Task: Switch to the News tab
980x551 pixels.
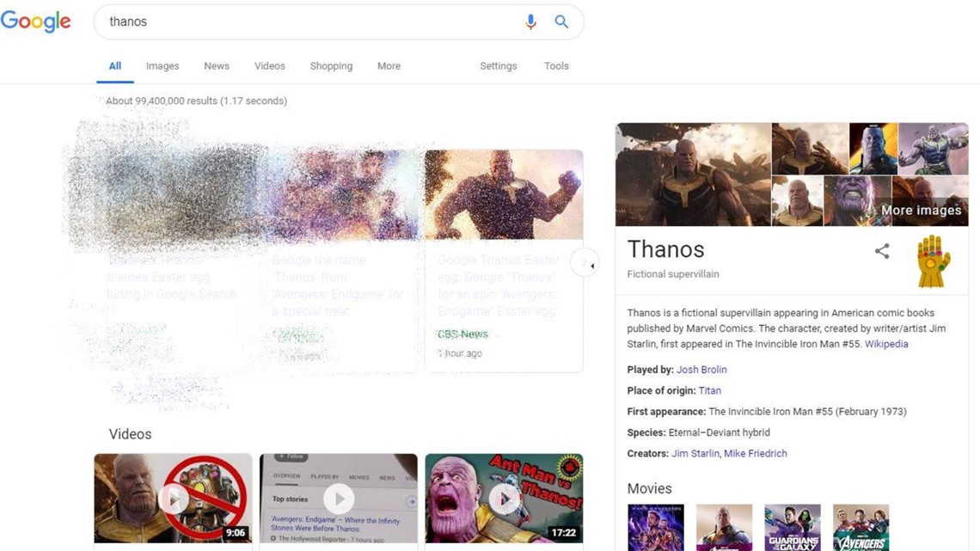Action: click(x=217, y=66)
